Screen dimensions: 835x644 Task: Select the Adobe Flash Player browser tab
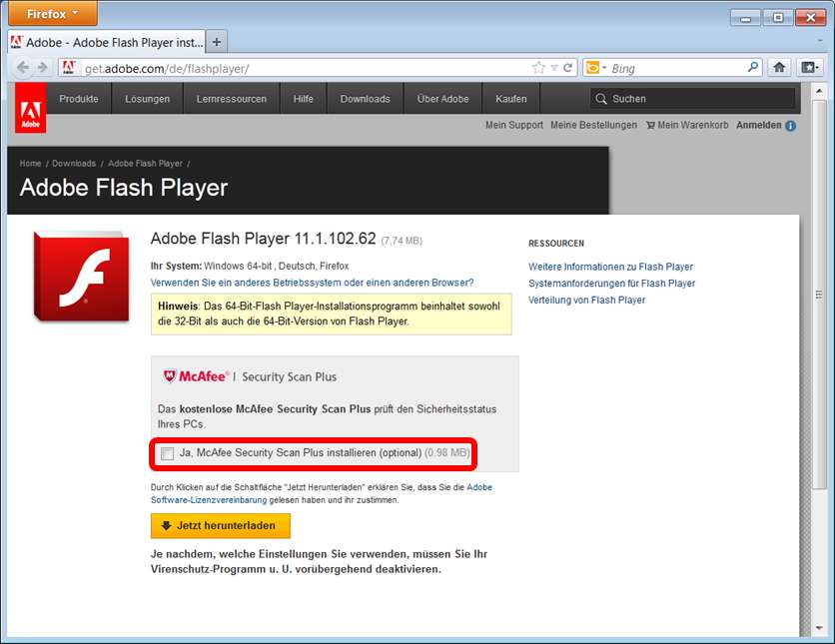pos(107,42)
